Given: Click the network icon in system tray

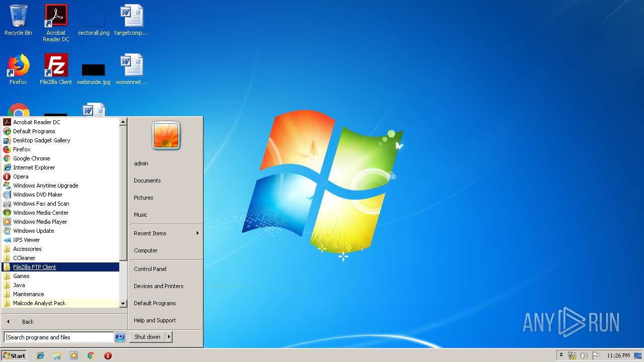Looking at the screenshot, I should coord(572,355).
